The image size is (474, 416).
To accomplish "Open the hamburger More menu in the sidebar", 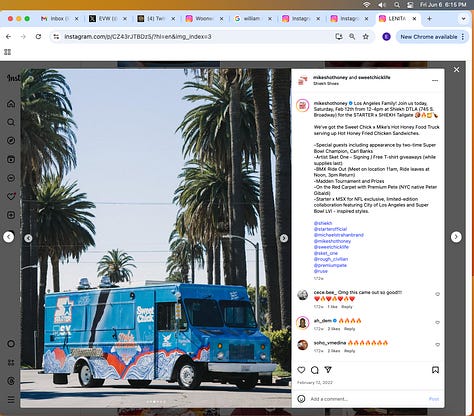I will (11, 399).
